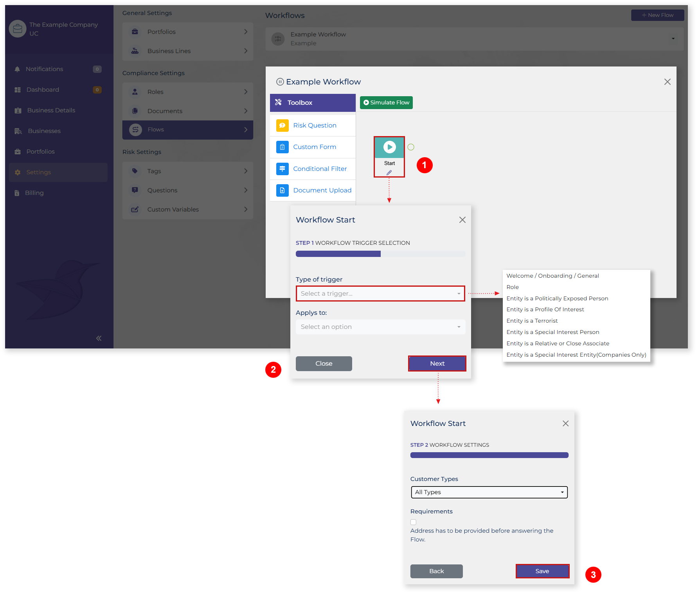The width and height of the screenshot is (700, 596).
Task: Click the Risk Question yellow icon
Action: 283,126
